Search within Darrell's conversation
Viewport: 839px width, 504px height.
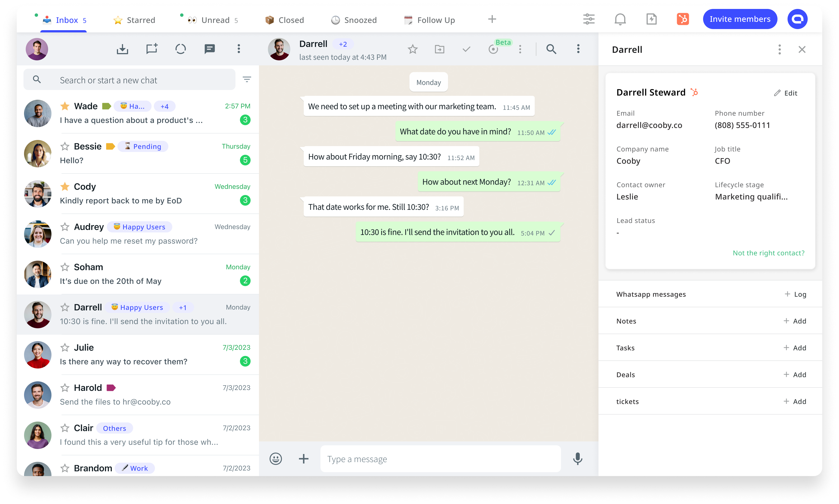(x=551, y=49)
